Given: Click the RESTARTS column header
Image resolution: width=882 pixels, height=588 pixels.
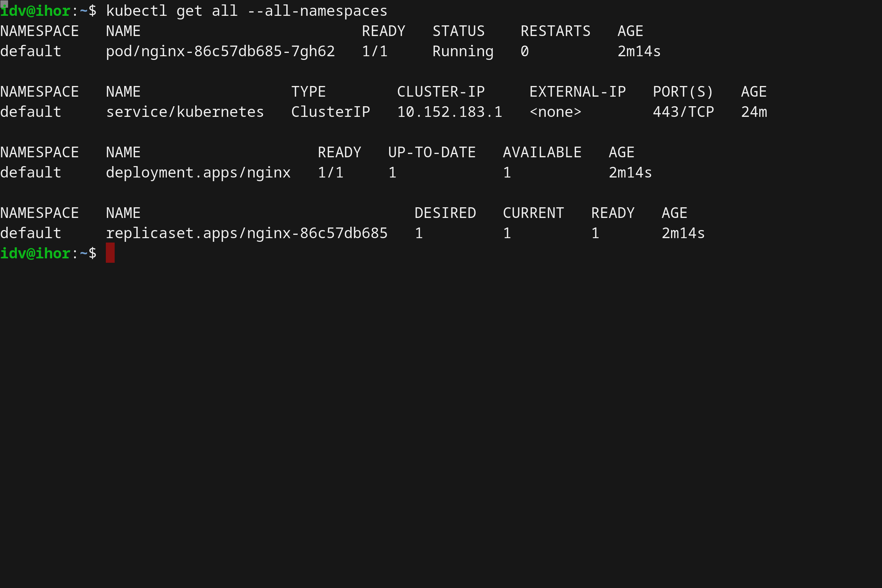Looking at the screenshot, I should pos(555,31).
